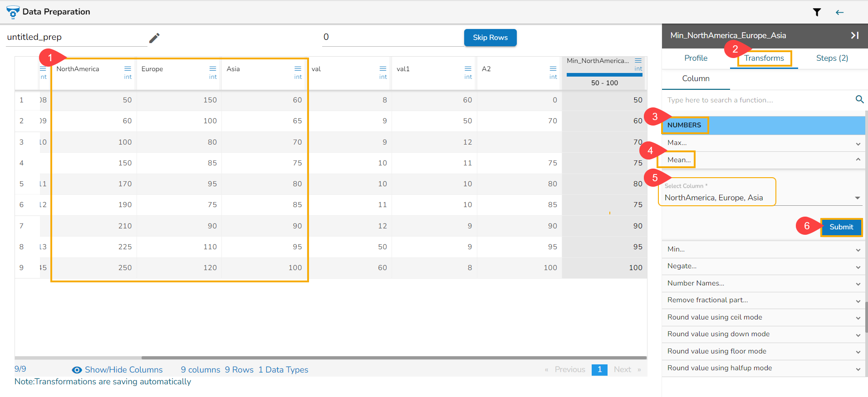The image size is (868, 397).
Task: Collapse the Mean... function section
Action: pyautogui.click(x=858, y=160)
